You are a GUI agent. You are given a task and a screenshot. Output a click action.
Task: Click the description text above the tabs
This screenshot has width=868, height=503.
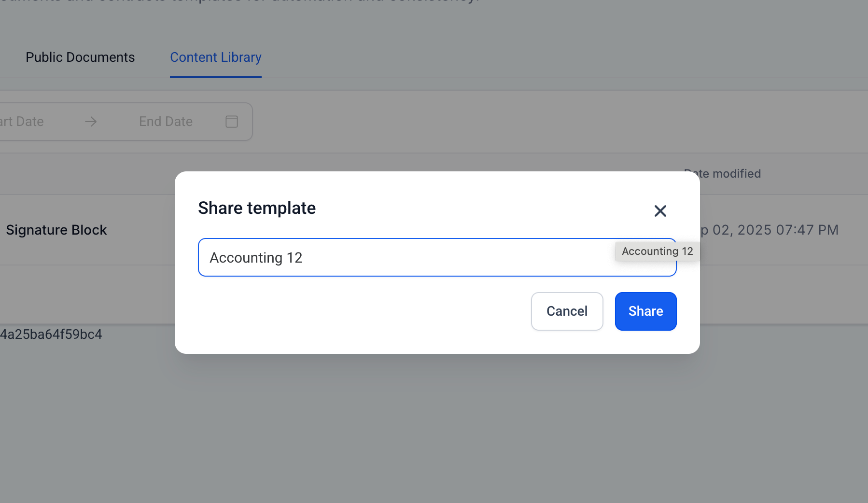click(241, 1)
